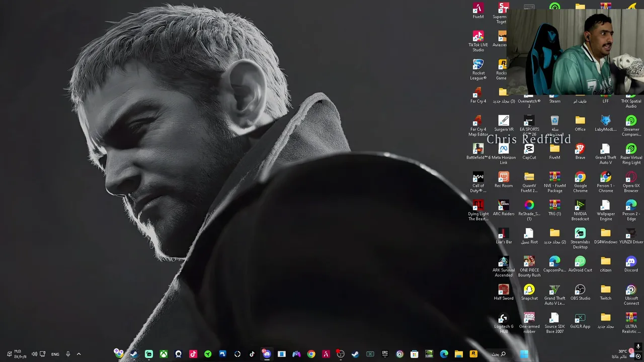Open Person 2 - Edge shortcut
The width and height of the screenshot is (644, 362).
(631, 210)
